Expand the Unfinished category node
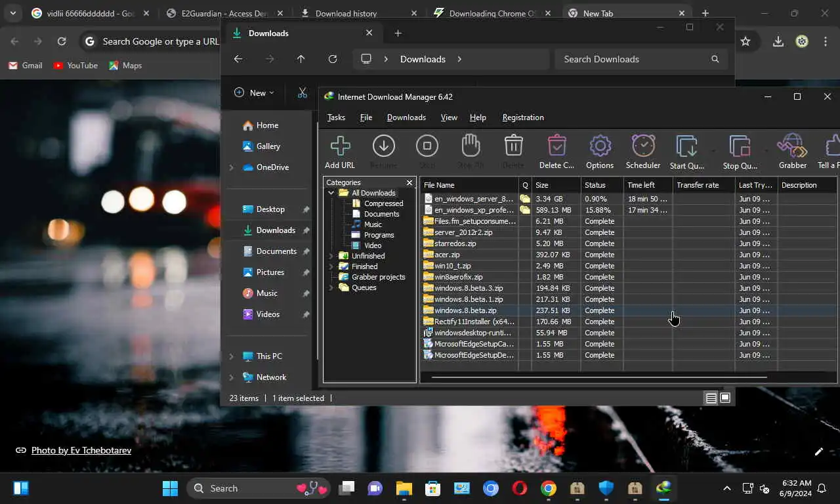840x504 pixels. coord(331,256)
